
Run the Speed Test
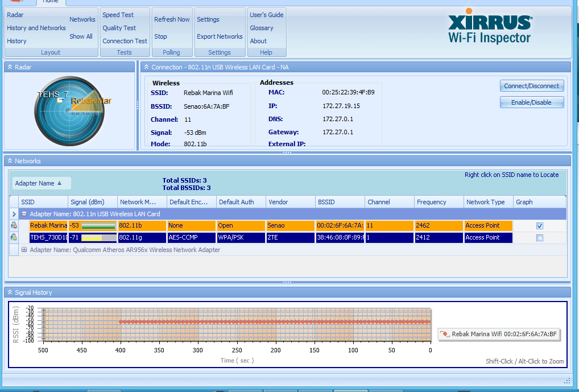tap(118, 15)
